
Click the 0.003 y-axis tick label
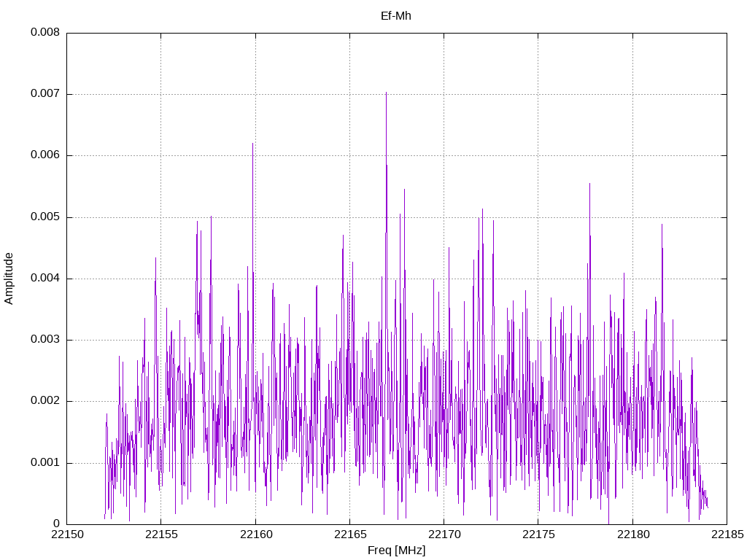click(45, 340)
